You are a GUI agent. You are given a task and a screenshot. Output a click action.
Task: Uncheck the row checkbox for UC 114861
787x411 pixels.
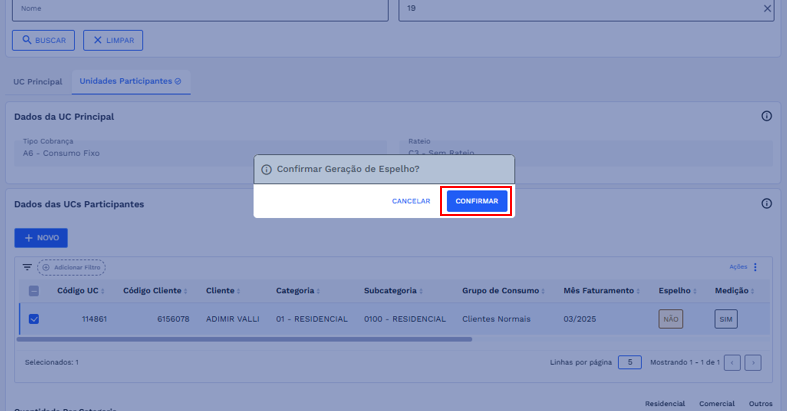pyautogui.click(x=33, y=319)
